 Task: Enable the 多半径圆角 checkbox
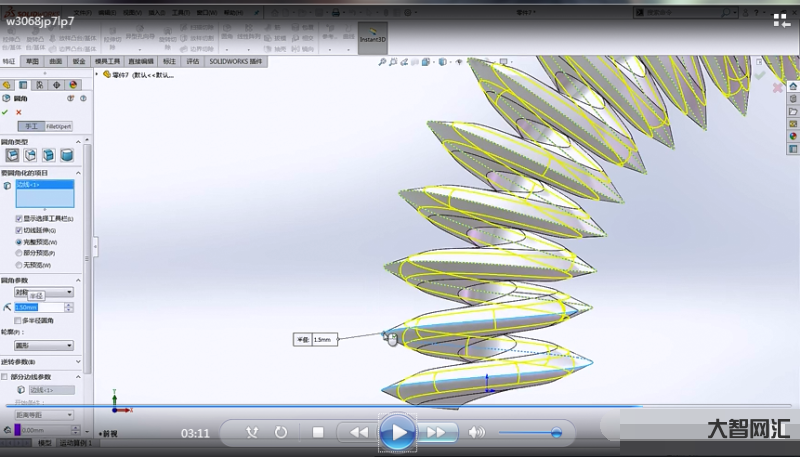19,320
